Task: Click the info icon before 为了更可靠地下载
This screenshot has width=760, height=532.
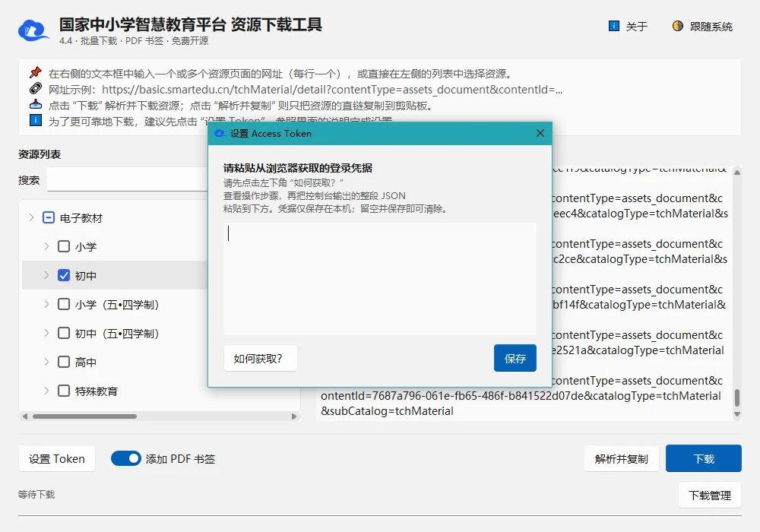Action: [36, 120]
